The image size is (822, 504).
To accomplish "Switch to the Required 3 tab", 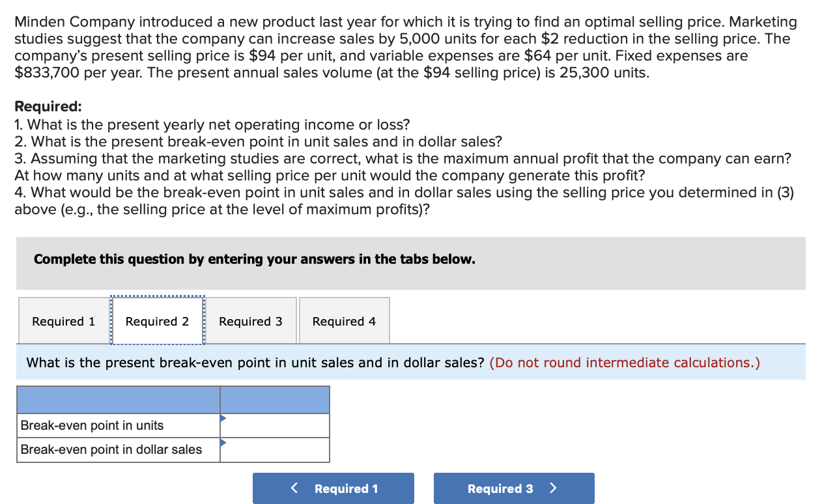I will [251, 320].
